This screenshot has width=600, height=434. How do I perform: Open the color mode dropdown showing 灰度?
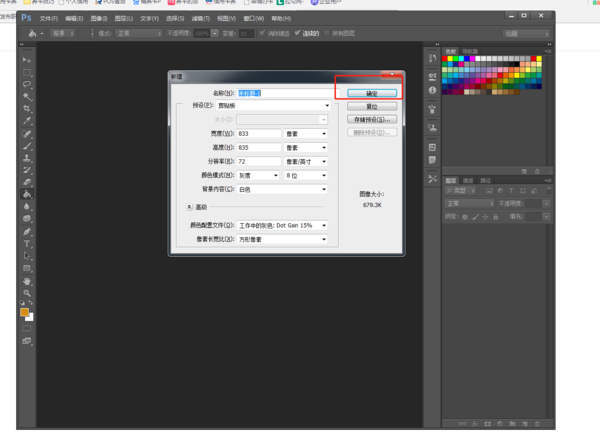258,175
